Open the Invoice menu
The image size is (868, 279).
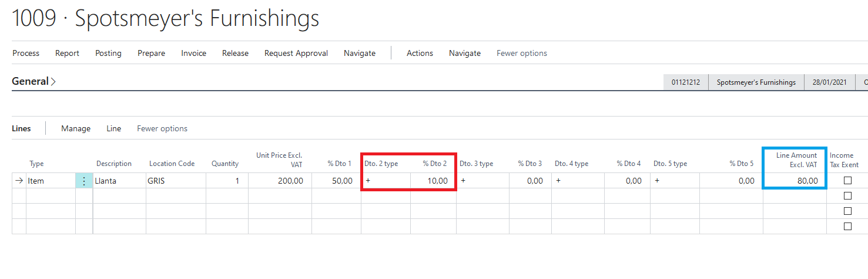coord(193,53)
